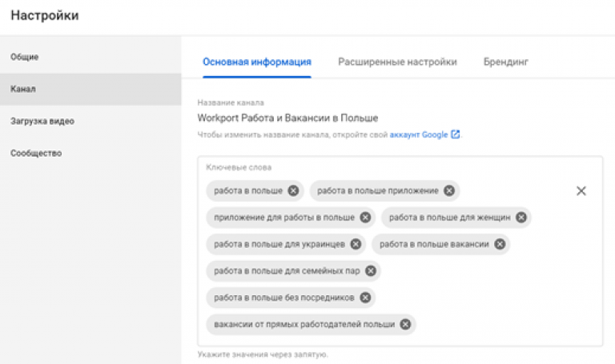Click the «Название канала» label
This screenshot has height=364, width=615.
231,102
